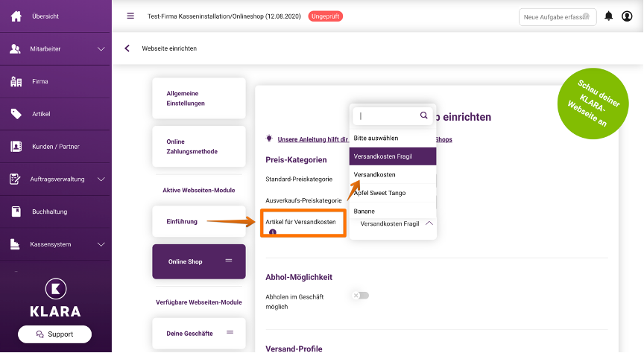The width and height of the screenshot is (644, 353).
Task: Open the user profile icon
Action: pos(627,16)
